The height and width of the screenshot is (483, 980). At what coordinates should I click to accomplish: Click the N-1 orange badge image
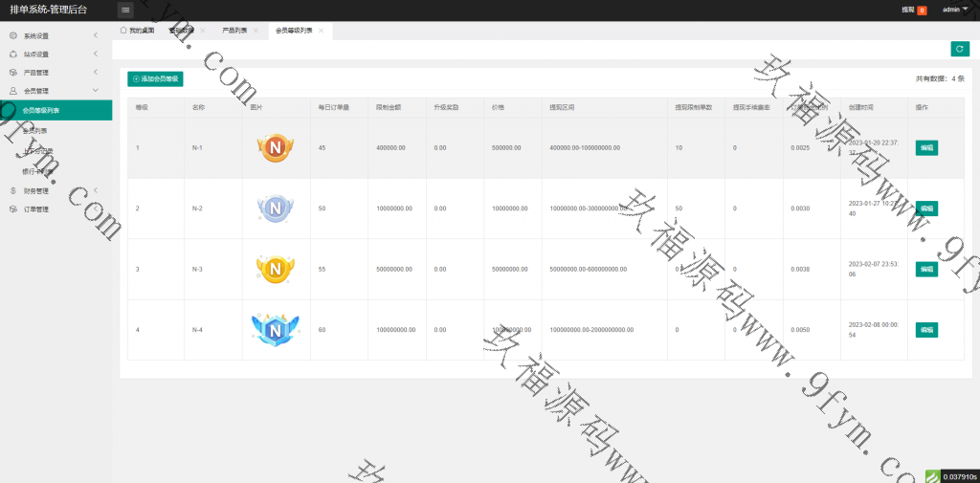pos(274,147)
